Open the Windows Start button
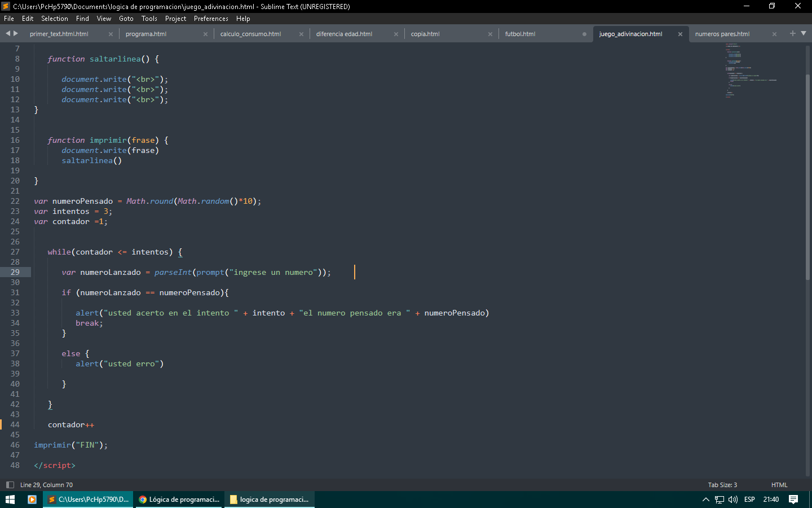The height and width of the screenshot is (508, 812). point(10,500)
